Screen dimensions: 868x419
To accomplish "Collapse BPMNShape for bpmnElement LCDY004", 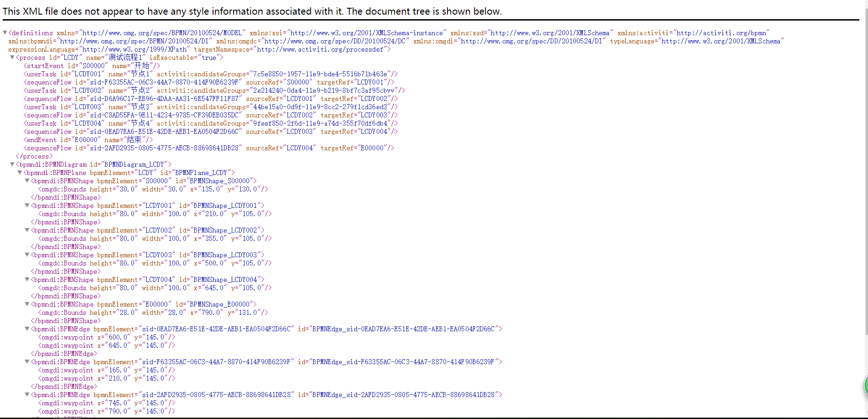I will (x=27, y=280).
